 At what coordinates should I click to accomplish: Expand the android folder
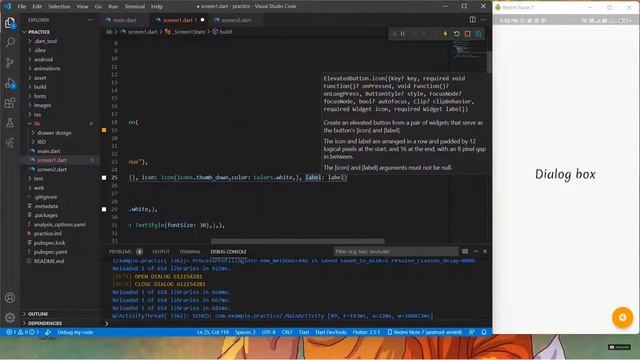coord(43,60)
